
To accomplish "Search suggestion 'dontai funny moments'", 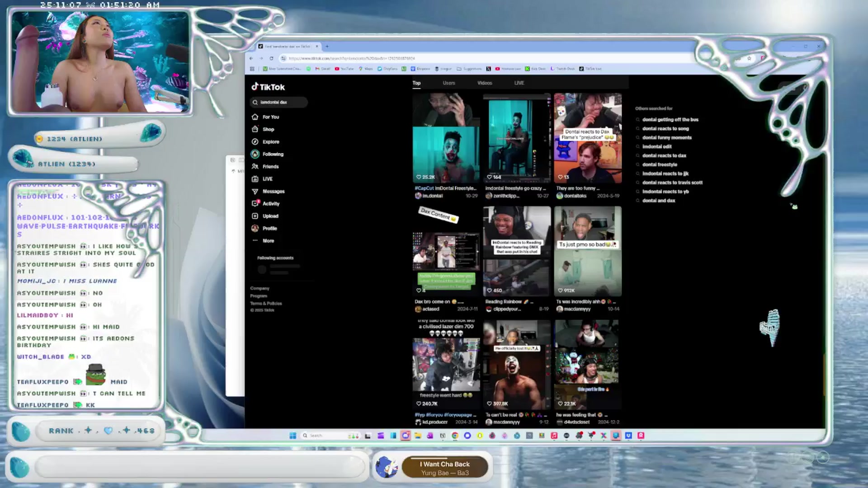I will (667, 138).
